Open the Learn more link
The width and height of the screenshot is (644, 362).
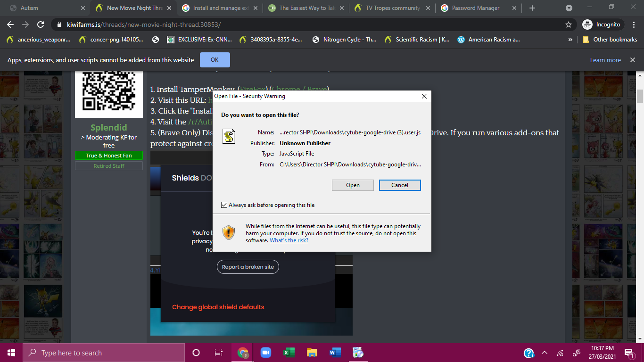(605, 60)
